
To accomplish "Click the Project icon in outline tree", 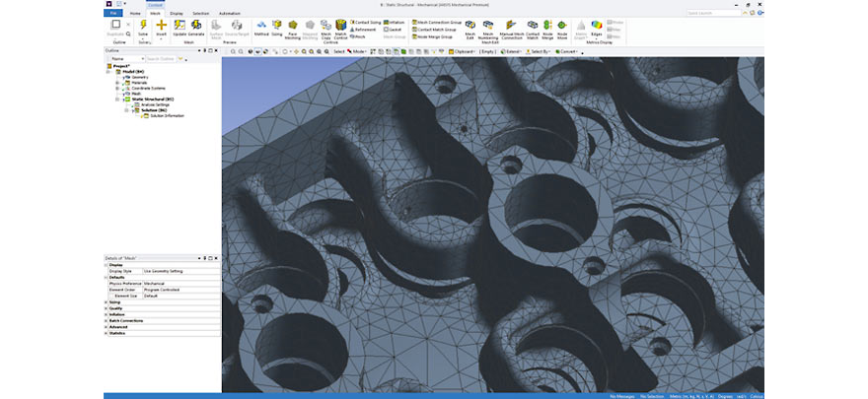I will point(109,66).
